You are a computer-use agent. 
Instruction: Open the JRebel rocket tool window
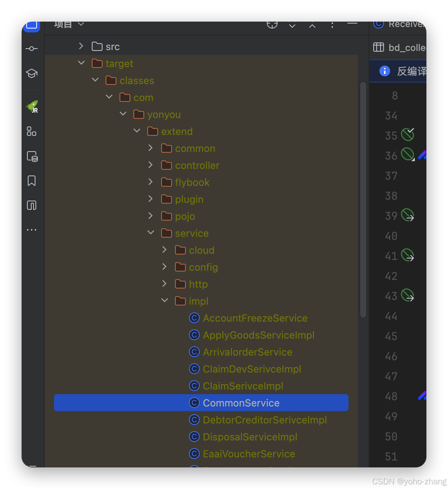click(32, 107)
